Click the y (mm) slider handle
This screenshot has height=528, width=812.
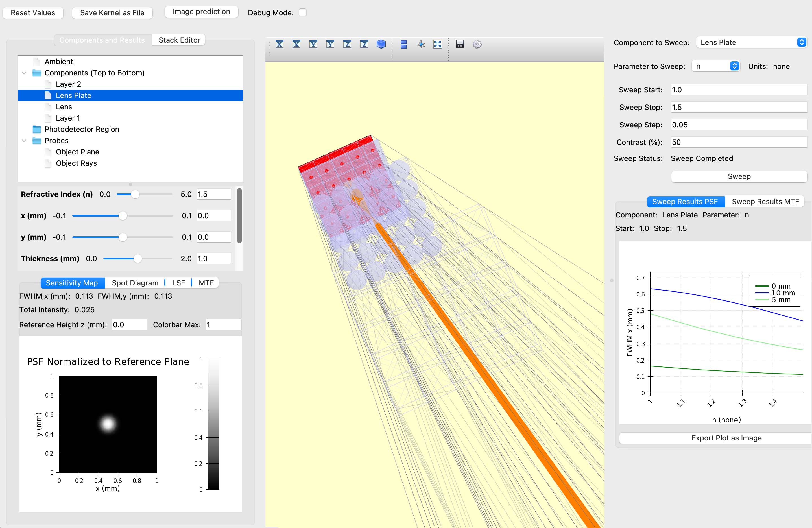click(123, 237)
